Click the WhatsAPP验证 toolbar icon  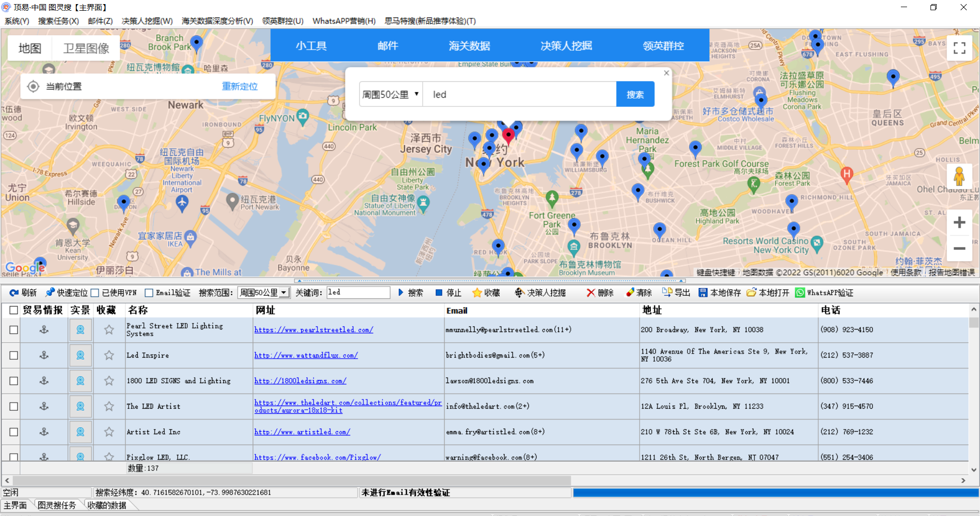coord(800,293)
